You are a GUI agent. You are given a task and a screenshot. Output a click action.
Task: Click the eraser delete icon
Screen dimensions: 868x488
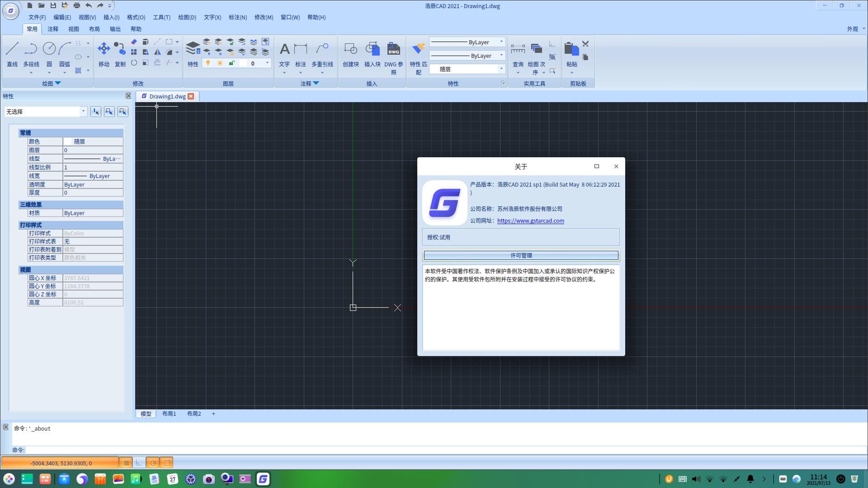[x=134, y=42]
